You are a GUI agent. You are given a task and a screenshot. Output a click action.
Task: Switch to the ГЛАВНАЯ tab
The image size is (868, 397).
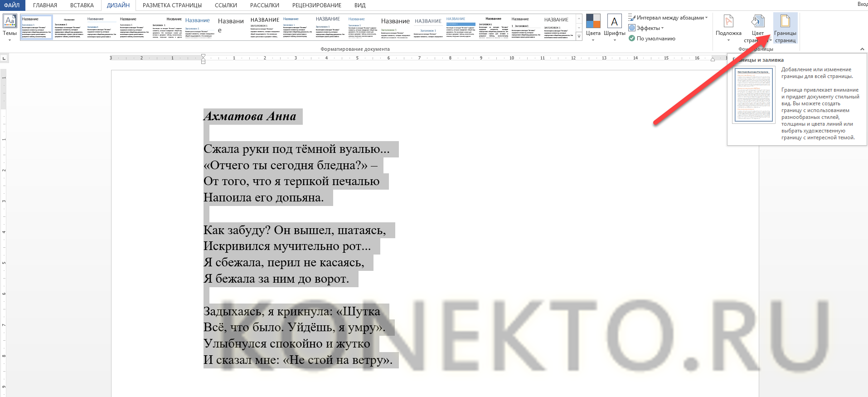pyautogui.click(x=45, y=5)
